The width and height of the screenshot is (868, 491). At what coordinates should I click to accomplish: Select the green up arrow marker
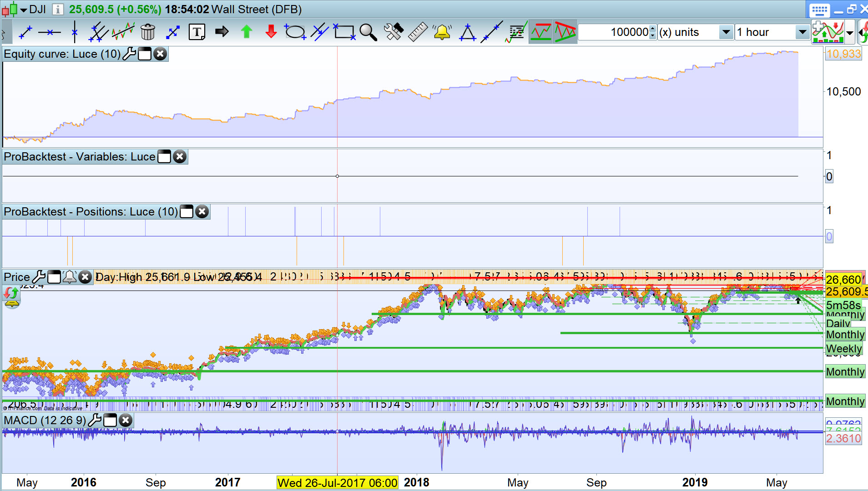click(247, 32)
